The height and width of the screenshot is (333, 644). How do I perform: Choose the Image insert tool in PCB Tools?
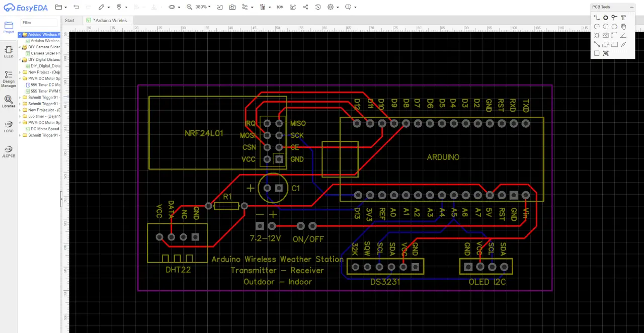click(x=606, y=36)
